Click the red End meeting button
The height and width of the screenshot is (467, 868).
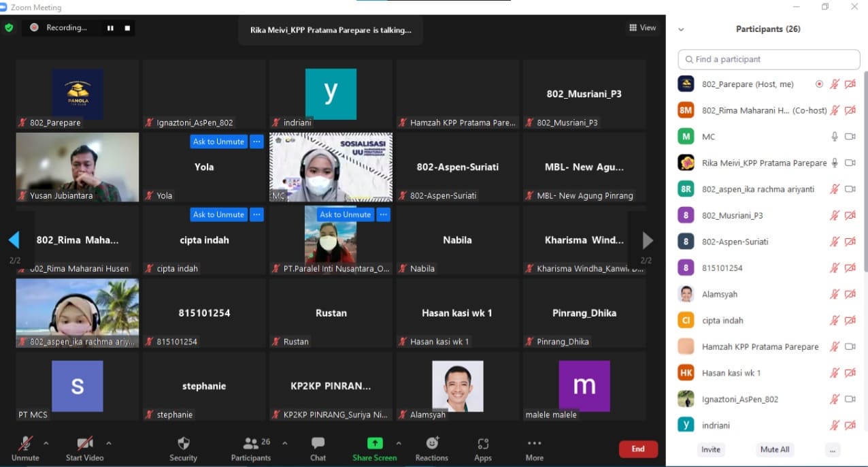coord(637,449)
